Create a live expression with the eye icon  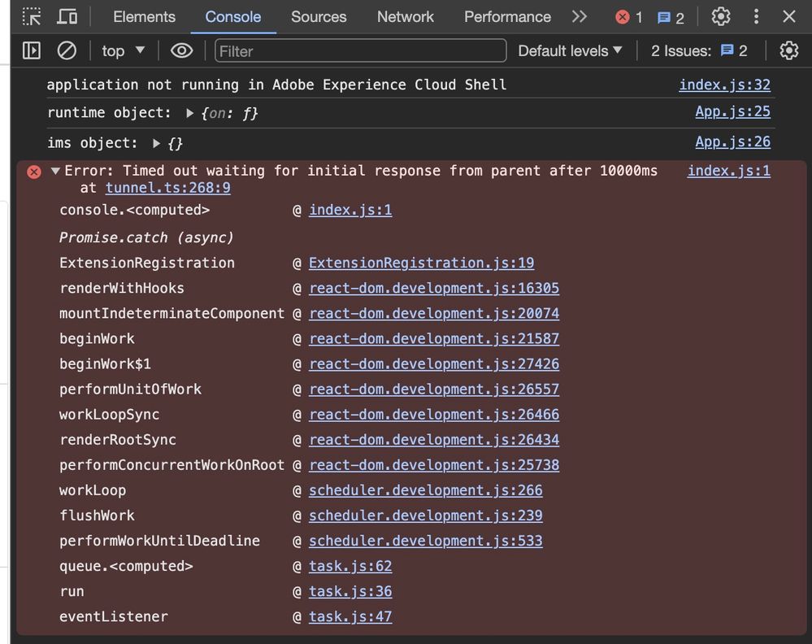pos(181,50)
